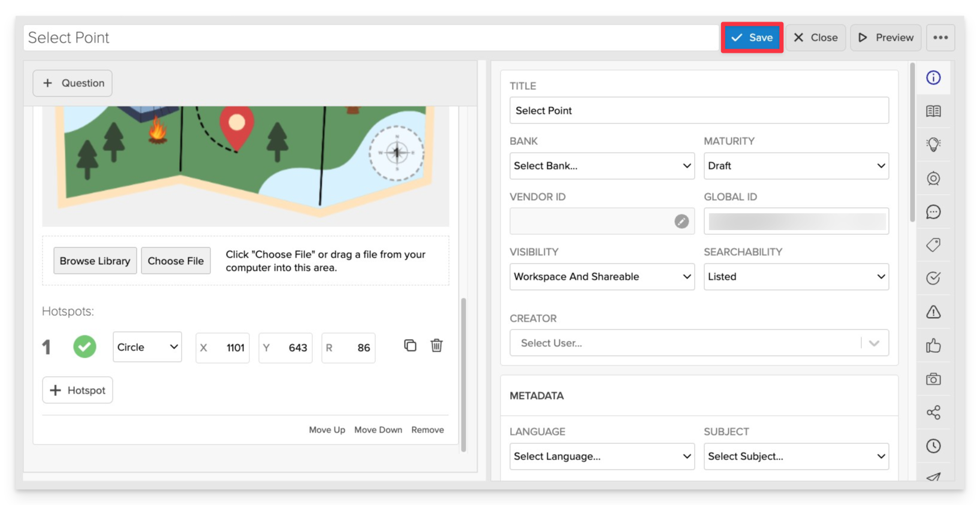
Task: Click the Global ID field
Action: click(796, 221)
